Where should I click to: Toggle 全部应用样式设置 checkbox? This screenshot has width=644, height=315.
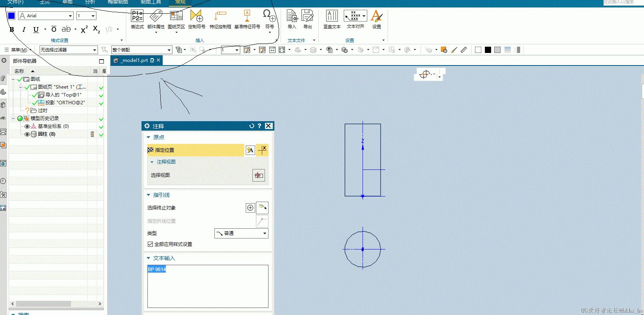pyautogui.click(x=150, y=244)
